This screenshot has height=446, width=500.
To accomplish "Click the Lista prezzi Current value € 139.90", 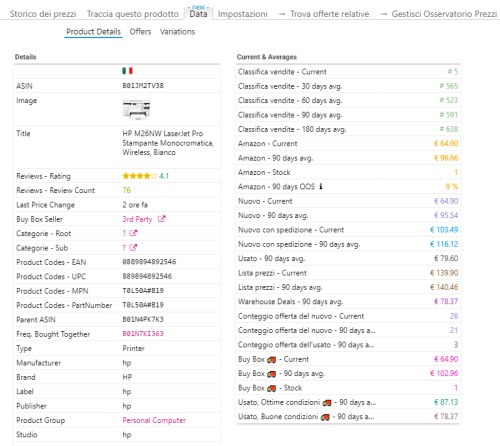I will coord(444,273).
